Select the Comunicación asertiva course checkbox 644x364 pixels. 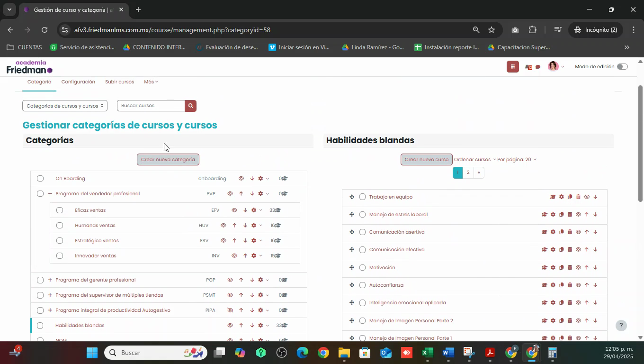363,232
